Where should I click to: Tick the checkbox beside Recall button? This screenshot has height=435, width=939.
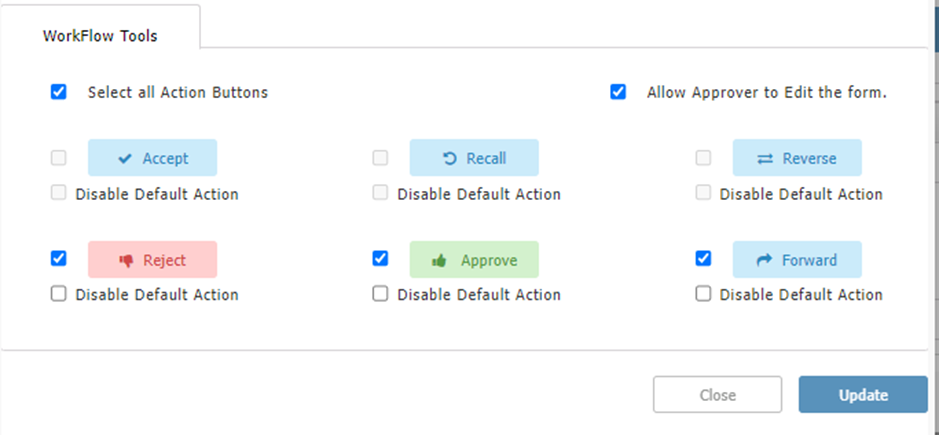(x=380, y=157)
